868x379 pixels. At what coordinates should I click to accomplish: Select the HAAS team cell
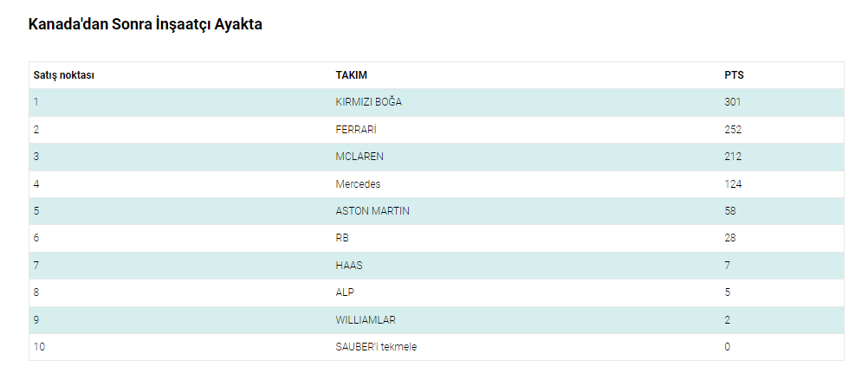[x=349, y=266]
